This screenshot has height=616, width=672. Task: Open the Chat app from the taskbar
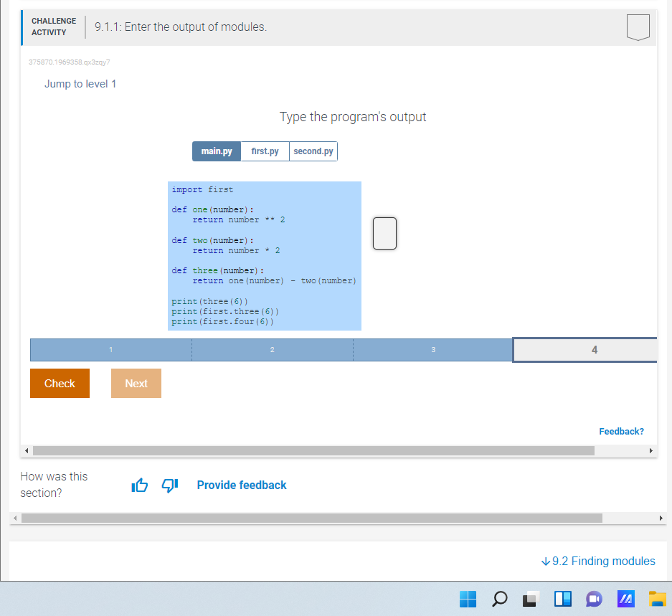tap(595, 599)
